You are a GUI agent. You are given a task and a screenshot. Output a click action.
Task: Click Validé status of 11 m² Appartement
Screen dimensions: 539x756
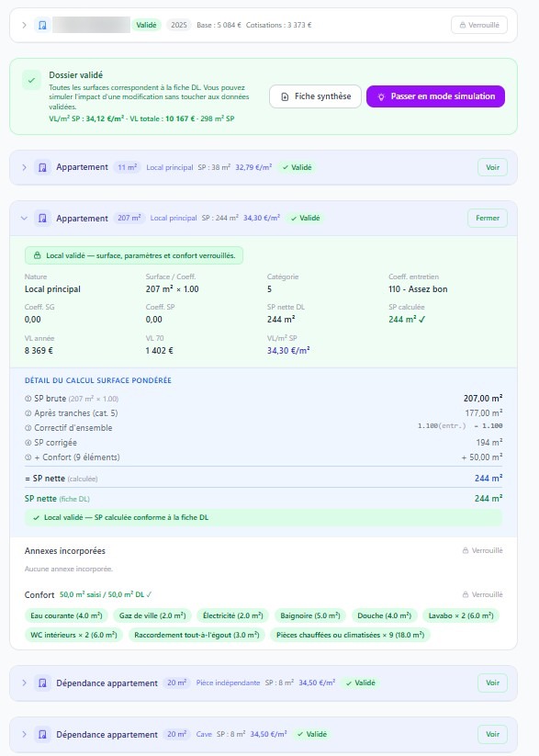pos(298,167)
